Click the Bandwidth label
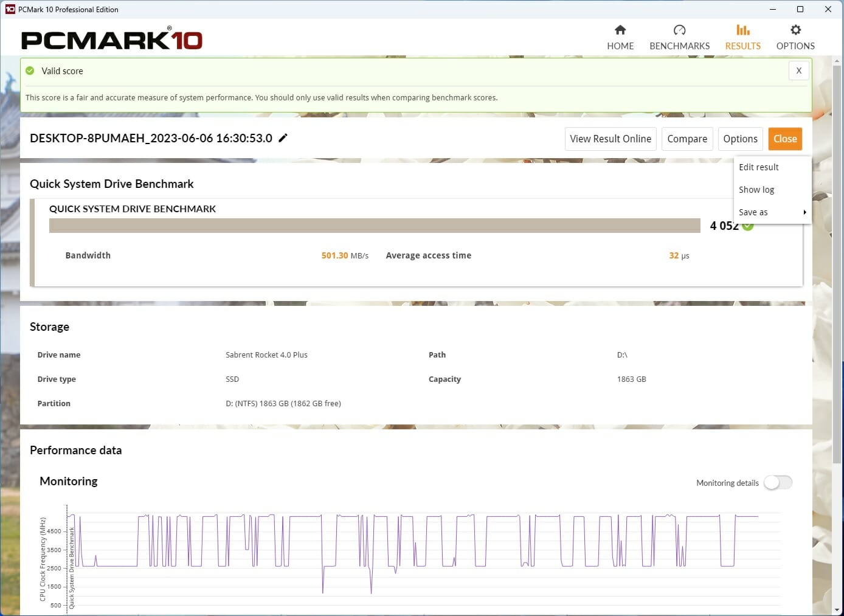Image resolution: width=844 pixels, height=616 pixels. point(88,255)
